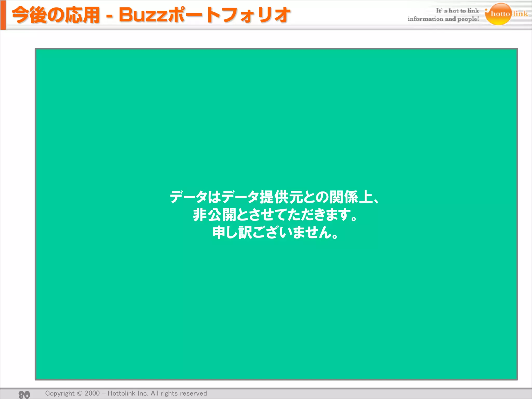This screenshot has width=532, height=399.
Task: Click the copyright © symbol in the footer
Action: pyautogui.click(x=80, y=393)
